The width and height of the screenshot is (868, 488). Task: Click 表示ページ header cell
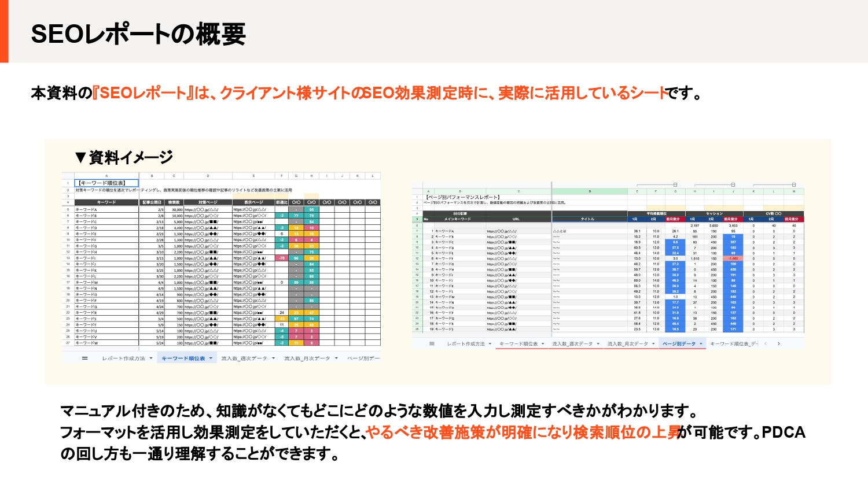coord(253,202)
